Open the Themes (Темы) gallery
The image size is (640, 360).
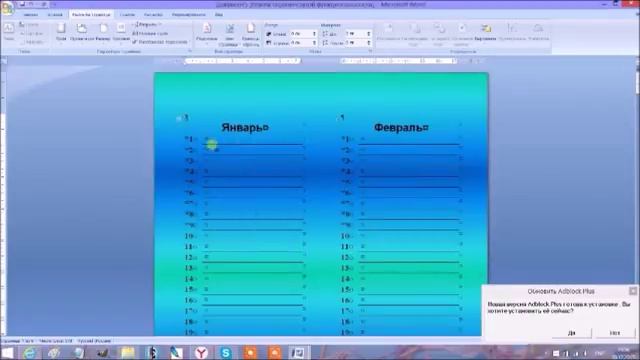click(9, 32)
